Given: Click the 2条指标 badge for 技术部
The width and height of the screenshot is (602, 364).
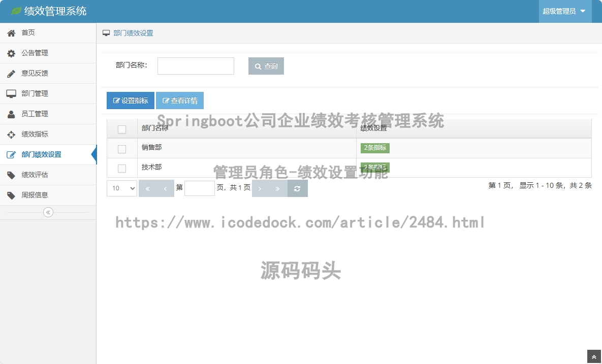Looking at the screenshot, I should tap(375, 168).
